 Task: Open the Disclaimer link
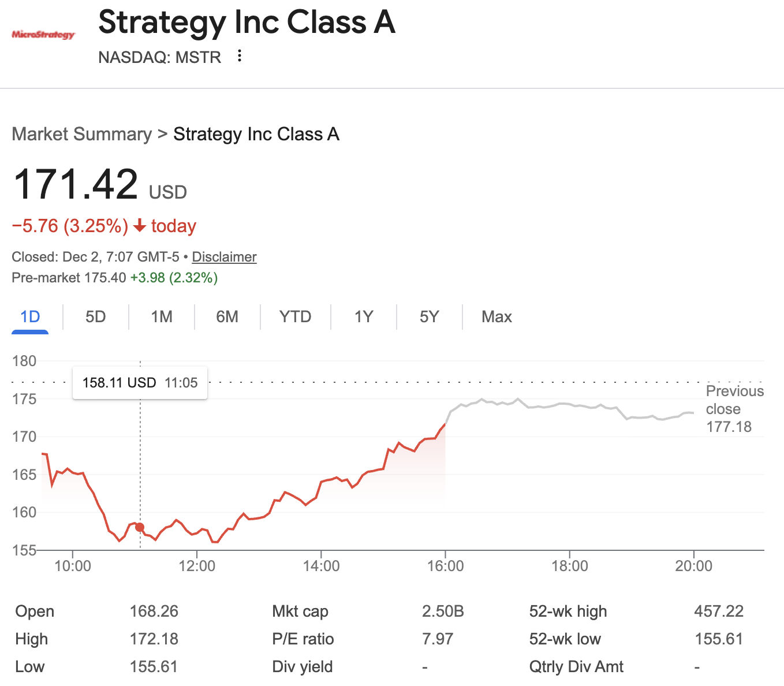point(224,257)
